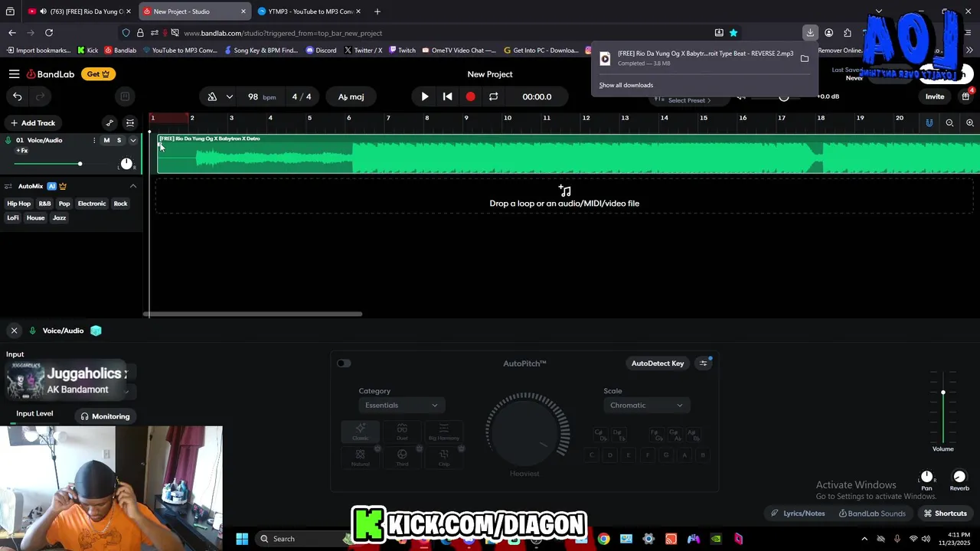
Task: Solo the Voice/Audio track
Action: point(119,140)
